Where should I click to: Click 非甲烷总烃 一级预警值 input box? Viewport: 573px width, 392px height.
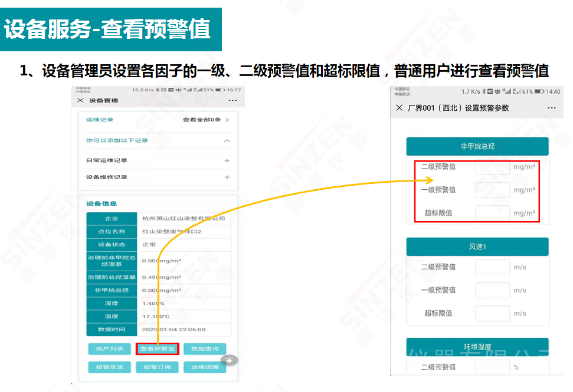[492, 190]
